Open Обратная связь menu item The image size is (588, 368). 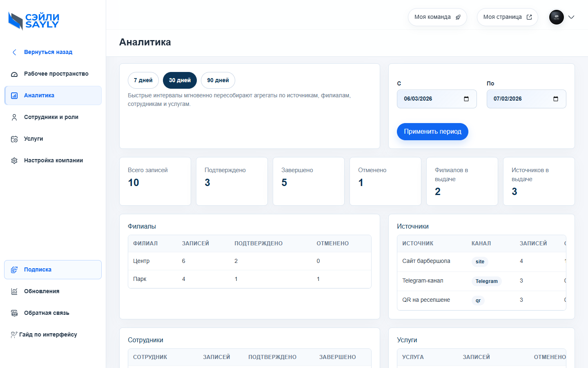click(53, 313)
